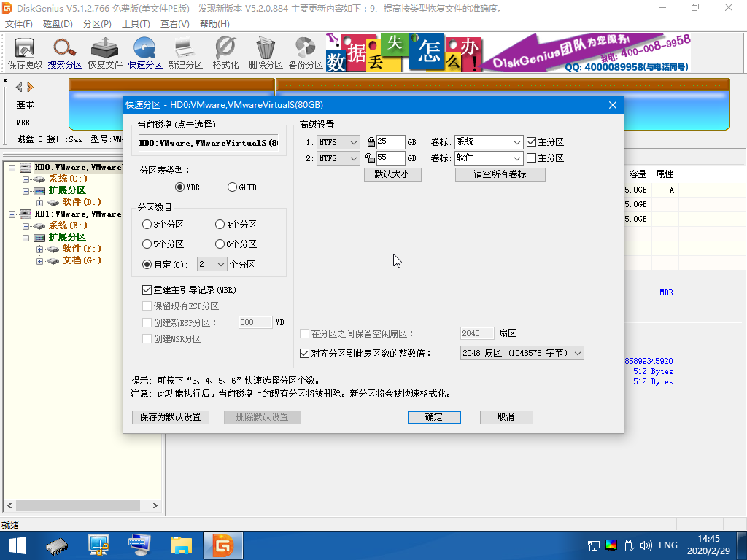The height and width of the screenshot is (560, 747).
Task: Click the volume speaker tray icon
Action: pyautogui.click(x=646, y=545)
